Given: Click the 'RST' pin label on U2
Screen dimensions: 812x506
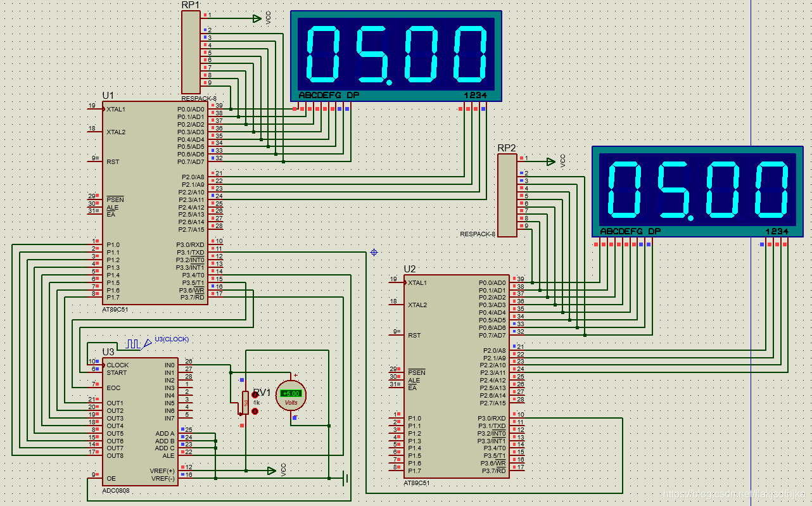Looking at the screenshot, I should (414, 335).
